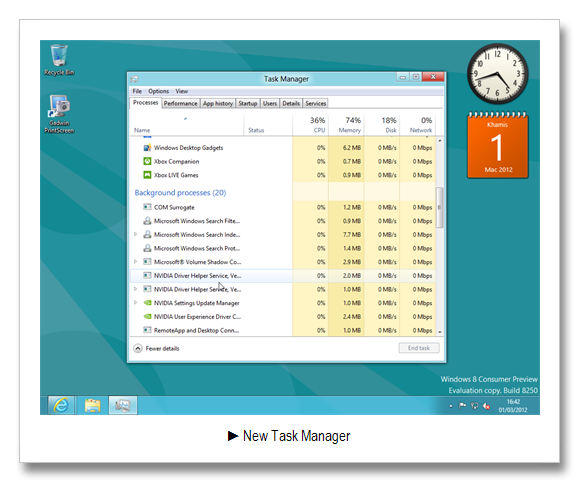The width and height of the screenshot is (580, 483).
Task: Click Task Manager taskbar button
Action: point(123,405)
